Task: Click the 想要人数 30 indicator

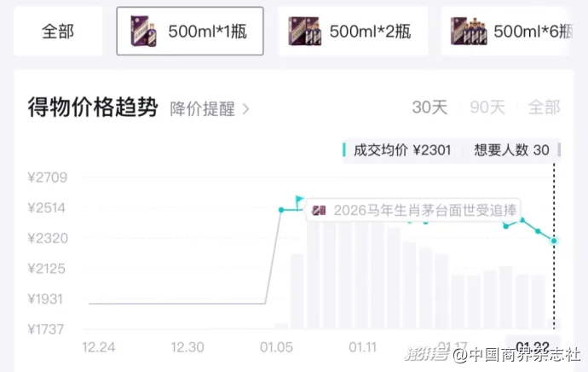Action: (x=511, y=150)
